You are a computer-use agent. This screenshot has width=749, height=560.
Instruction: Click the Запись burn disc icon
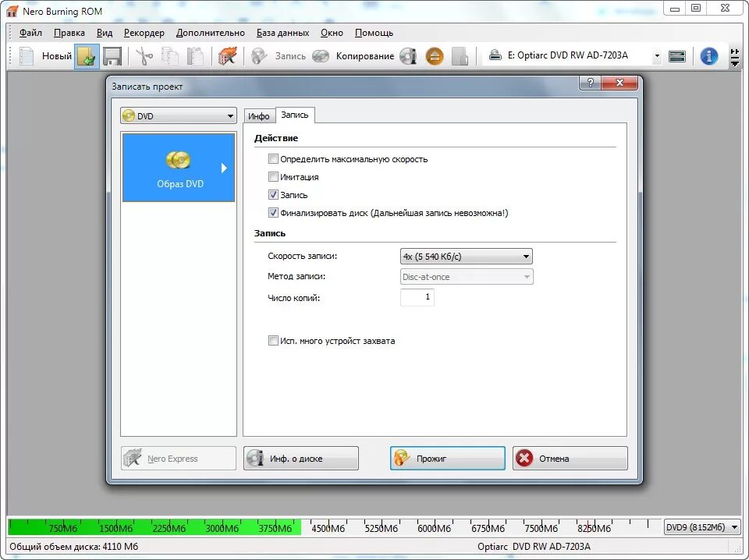point(259,56)
